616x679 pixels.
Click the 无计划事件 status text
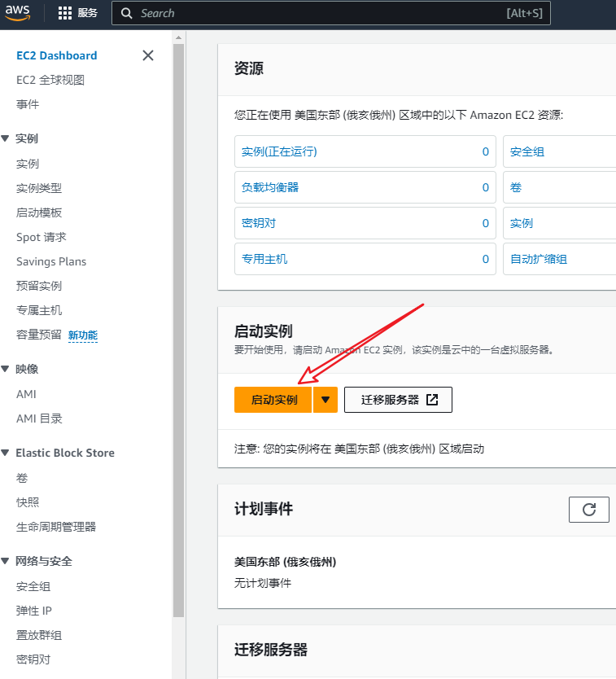263,583
